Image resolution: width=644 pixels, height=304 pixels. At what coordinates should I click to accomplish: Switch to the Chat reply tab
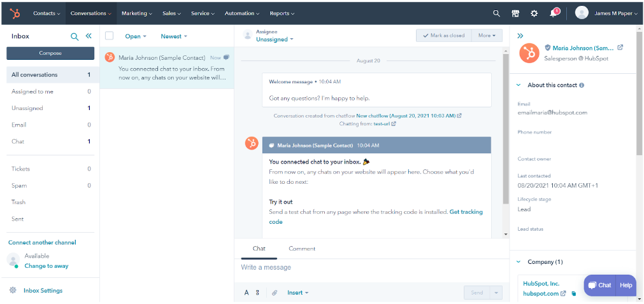(259, 249)
